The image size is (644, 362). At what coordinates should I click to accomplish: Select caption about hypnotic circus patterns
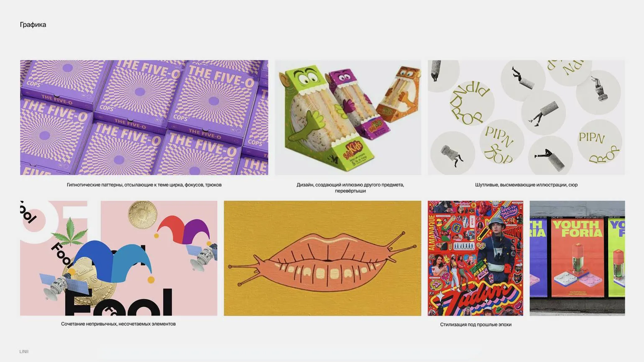pyautogui.click(x=144, y=185)
